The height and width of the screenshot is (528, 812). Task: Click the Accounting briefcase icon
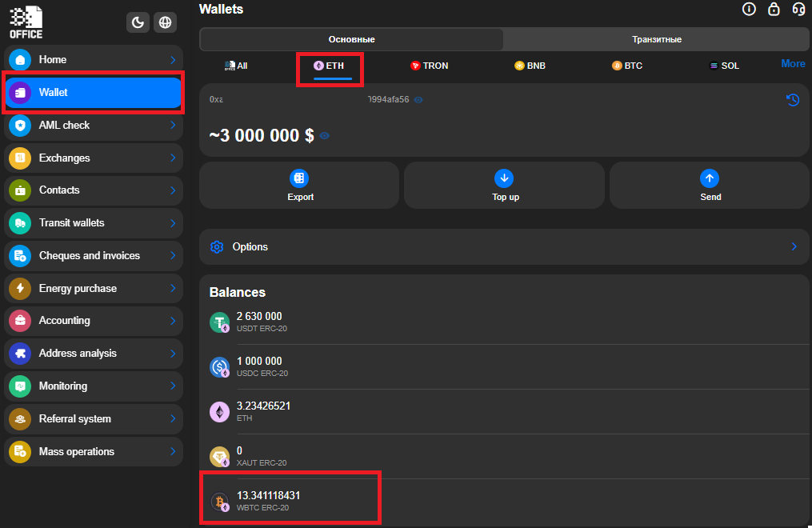[x=20, y=321]
